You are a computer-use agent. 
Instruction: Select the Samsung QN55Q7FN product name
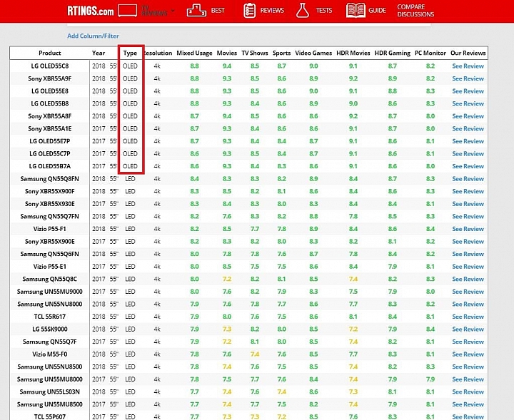[x=50, y=216]
